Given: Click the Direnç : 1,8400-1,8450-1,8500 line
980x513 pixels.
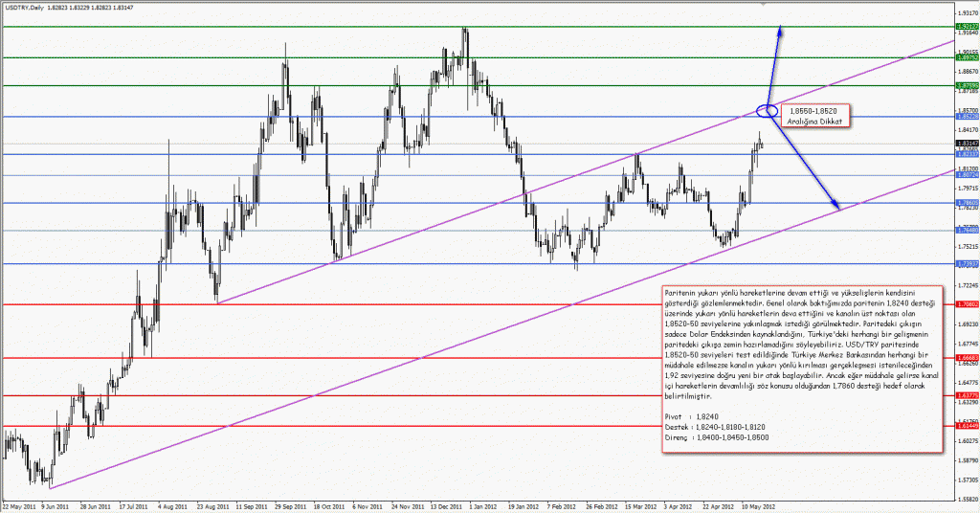Looking at the screenshot, I should click(x=716, y=437).
